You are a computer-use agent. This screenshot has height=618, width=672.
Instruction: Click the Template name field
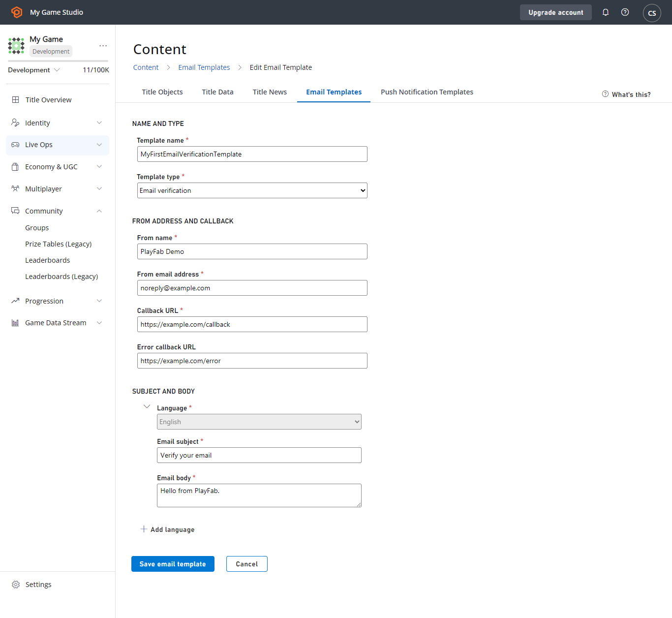(252, 154)
